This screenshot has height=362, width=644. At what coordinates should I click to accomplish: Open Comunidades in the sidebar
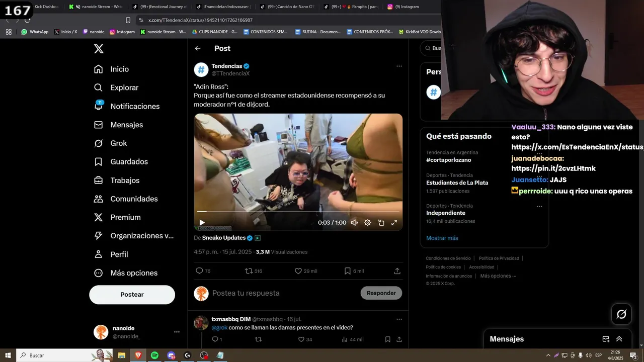[126, 199]
